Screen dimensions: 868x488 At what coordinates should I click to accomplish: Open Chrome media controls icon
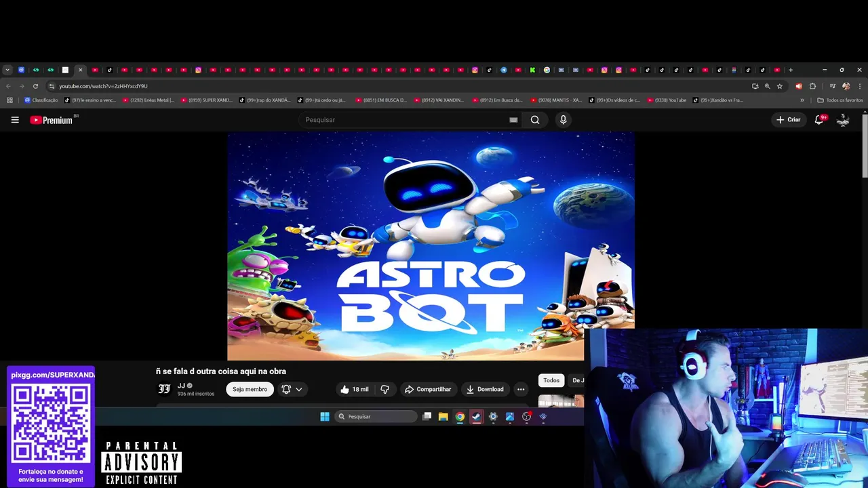pos(833,86)
